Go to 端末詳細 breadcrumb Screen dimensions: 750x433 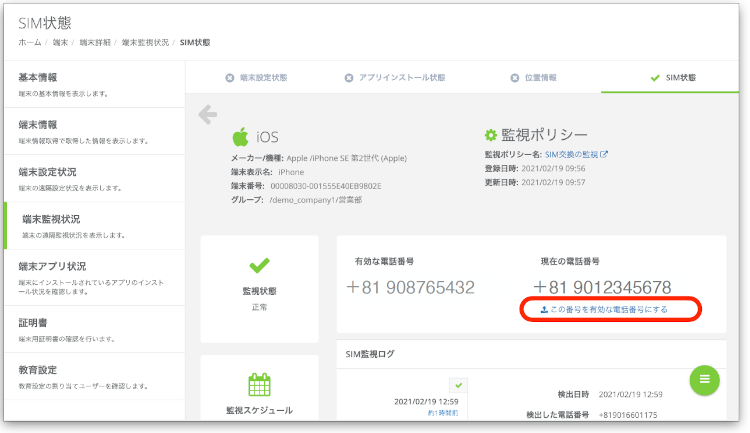(x=95, y=43)
